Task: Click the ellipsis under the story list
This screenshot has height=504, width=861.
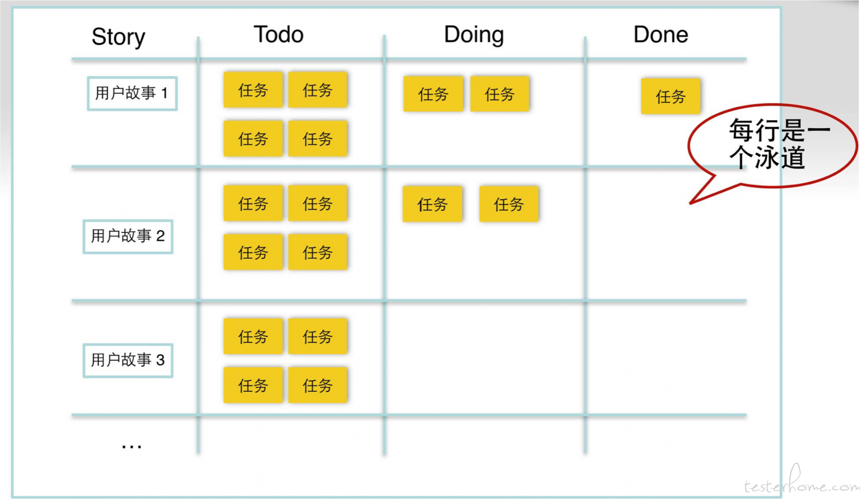Action: coord(132,446)
